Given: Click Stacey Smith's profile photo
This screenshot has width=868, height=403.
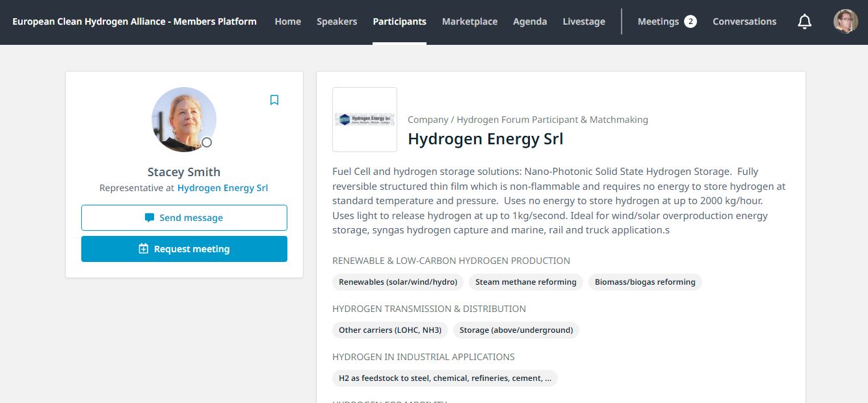Looking at the screenshot, I should pyautogui.click(x=184, y=120).
